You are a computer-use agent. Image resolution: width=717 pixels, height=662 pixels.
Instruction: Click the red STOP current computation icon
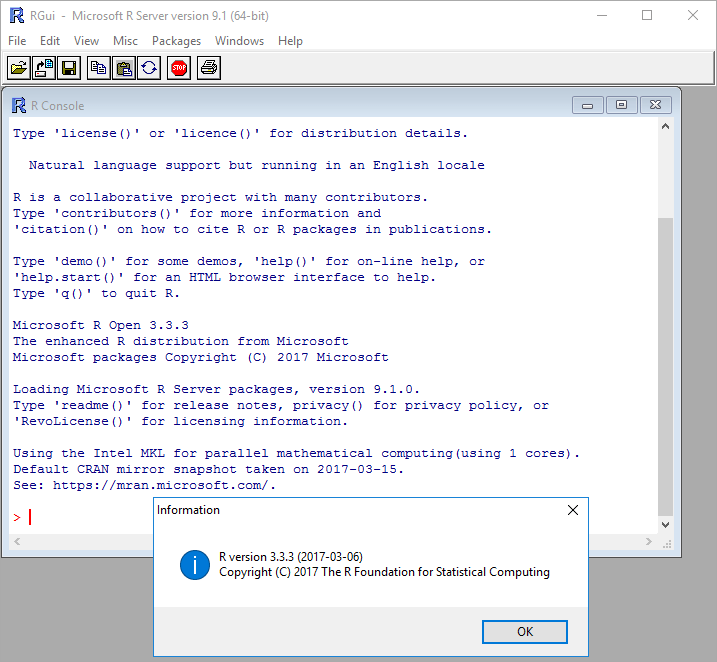point(179,68)
